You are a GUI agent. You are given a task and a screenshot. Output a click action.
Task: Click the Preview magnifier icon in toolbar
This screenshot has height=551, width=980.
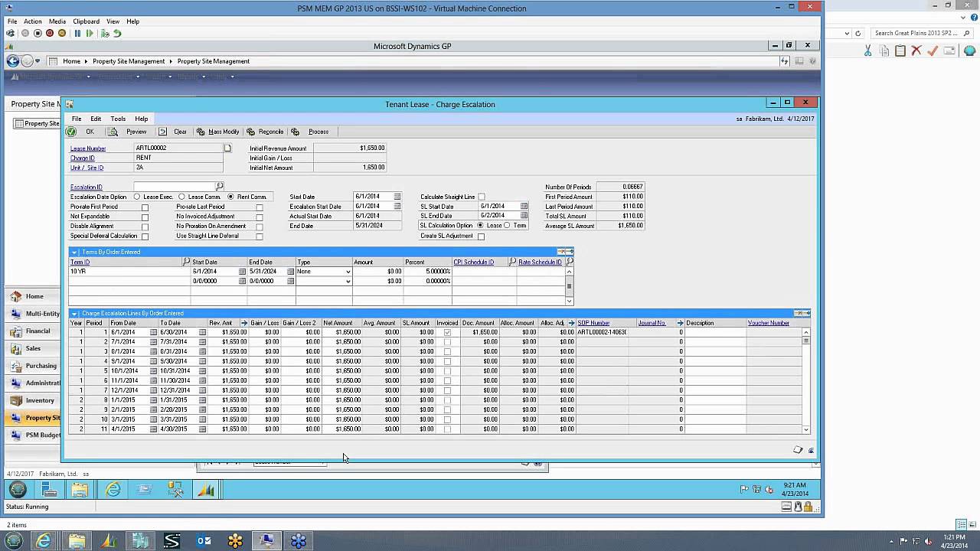[x=113, y=132]
